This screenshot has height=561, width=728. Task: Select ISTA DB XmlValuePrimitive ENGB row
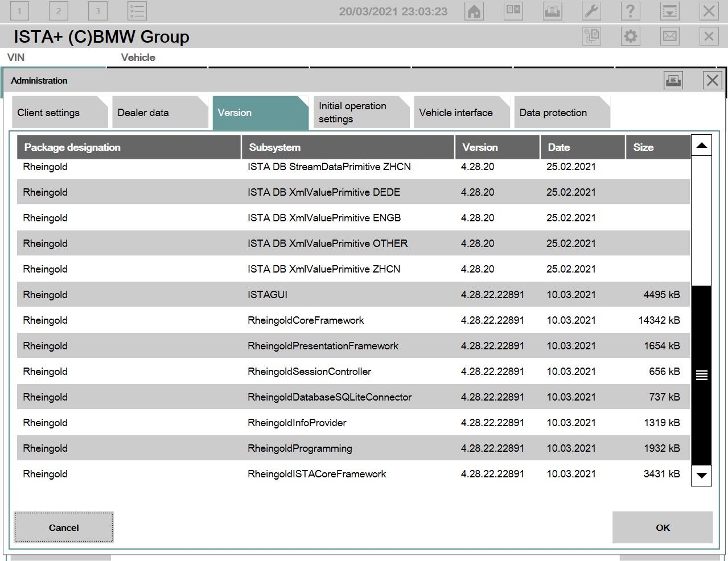(x=353, y=218)
